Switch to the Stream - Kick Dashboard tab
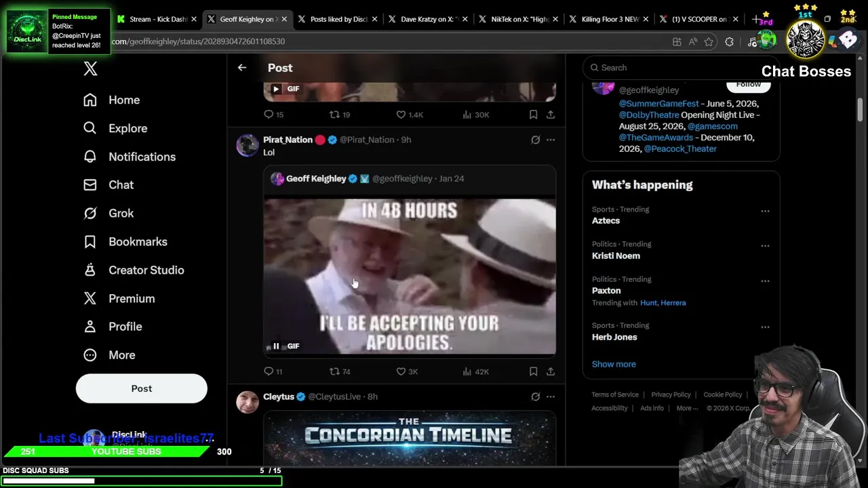Image resolution: width=868 pixels, height=488 pixels. (x=155, y=19)
